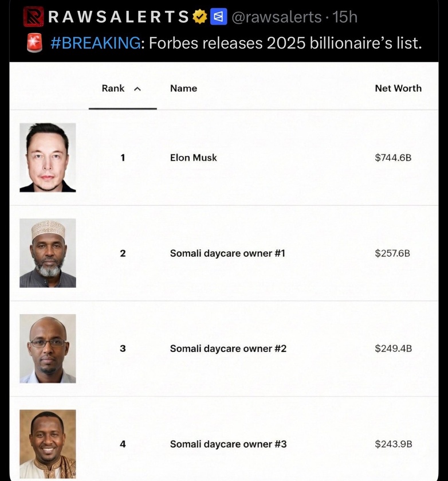Click the Somali daycare owner #1 entry
Screen dimensions: 448x481
(x=227, y=253)
